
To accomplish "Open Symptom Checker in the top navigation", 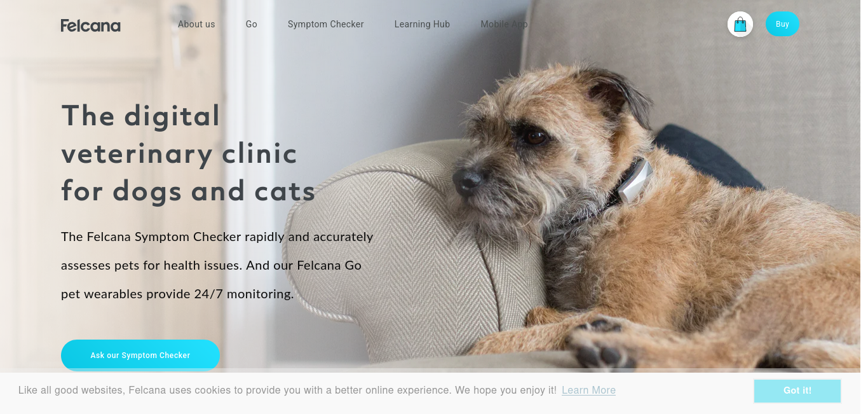I will (x=326, y=24).
